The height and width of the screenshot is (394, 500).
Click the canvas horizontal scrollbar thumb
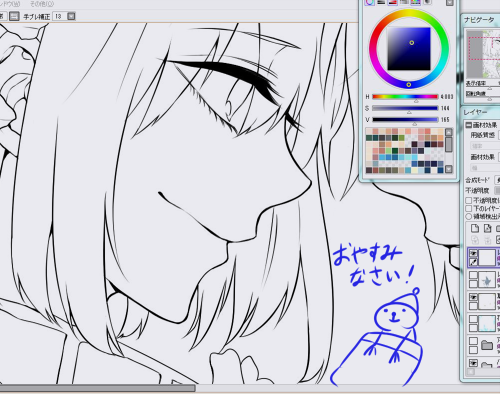click(97, 388)
